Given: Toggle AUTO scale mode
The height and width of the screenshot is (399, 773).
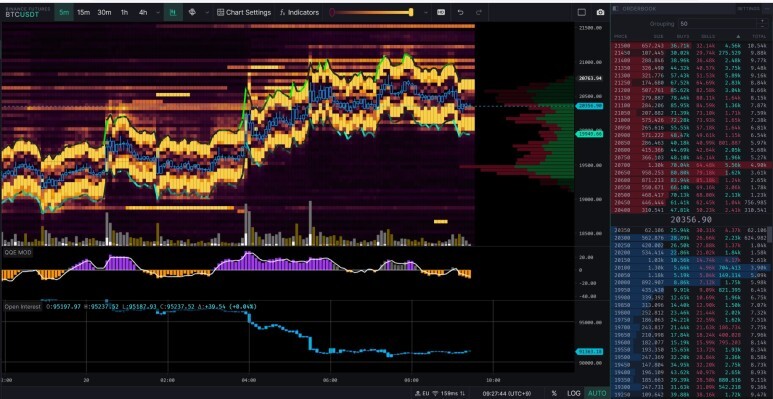Looking at the screenshot, I should [x=597, y=393].
